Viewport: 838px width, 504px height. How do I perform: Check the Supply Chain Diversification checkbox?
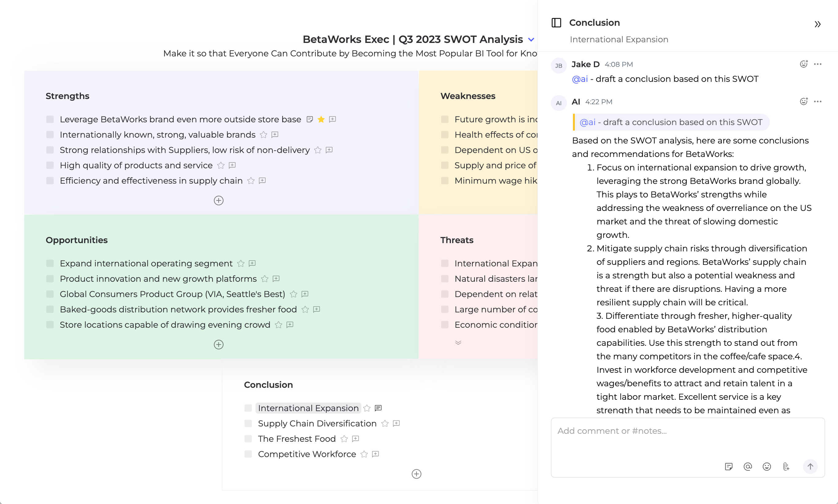click(248, 423)
